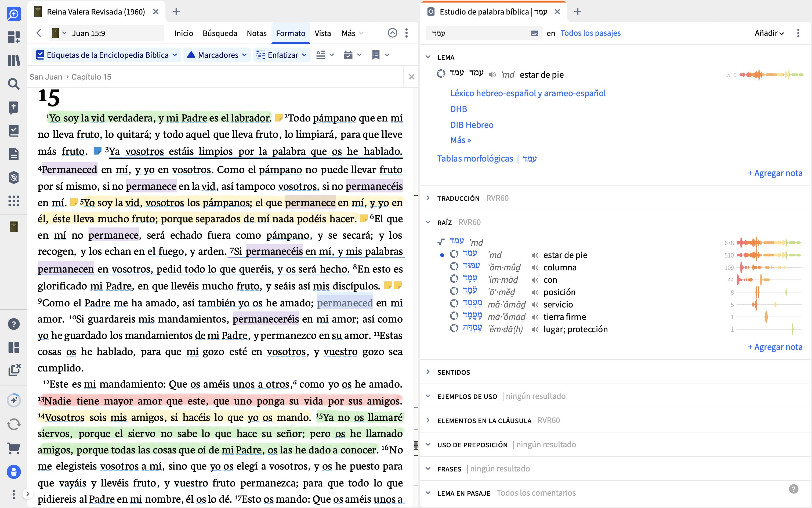Image resolution: width=812 pixels, height=508 pixels.
Task: Expand the SENTIDOS section
Action: coord(428,372)
